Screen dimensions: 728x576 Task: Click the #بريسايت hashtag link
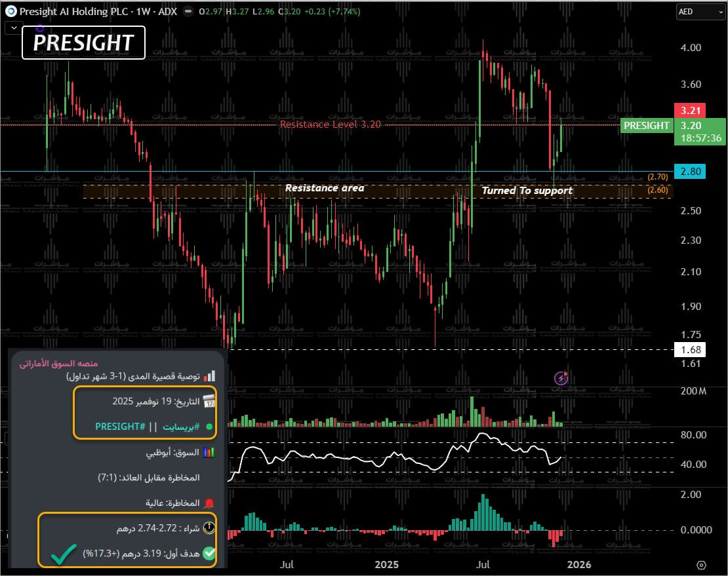click(x=181, y=427)
